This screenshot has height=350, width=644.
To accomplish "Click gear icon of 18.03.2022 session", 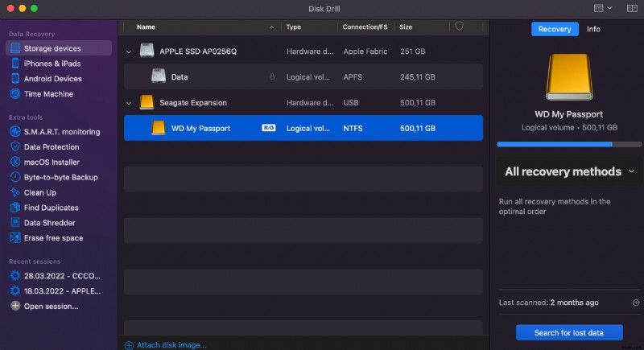I will click(15, 291).
